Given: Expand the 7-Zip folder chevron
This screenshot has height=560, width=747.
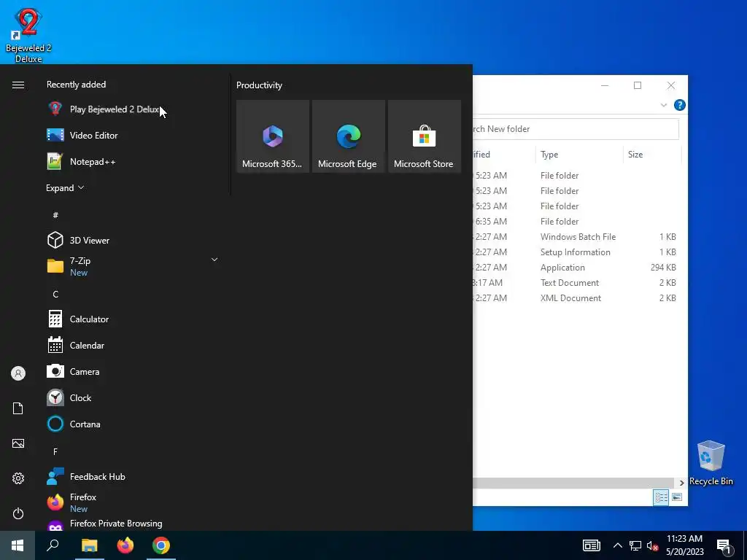Looking at the screenshot, I should [x=214, y=260].
